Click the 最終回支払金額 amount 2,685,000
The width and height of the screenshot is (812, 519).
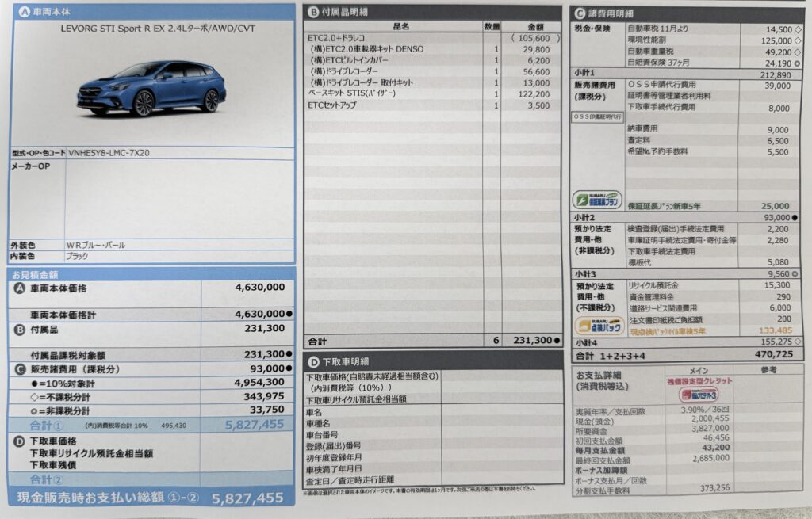pos(710,458)
